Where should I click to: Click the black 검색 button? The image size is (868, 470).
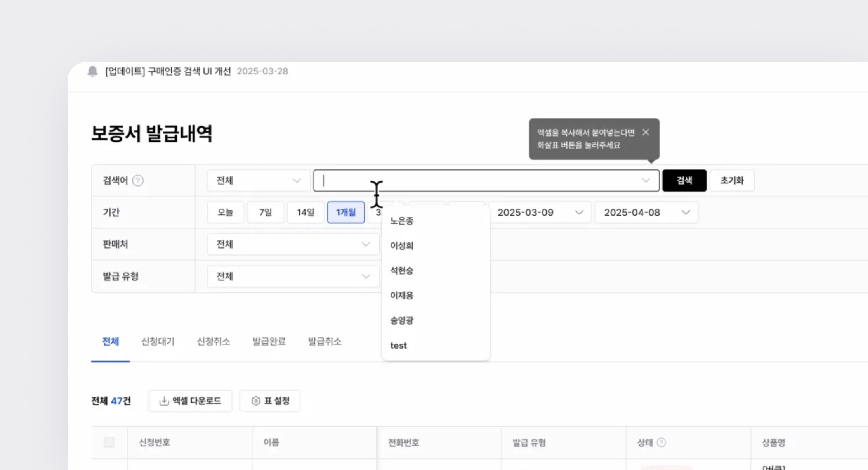[x=684, y=181]
